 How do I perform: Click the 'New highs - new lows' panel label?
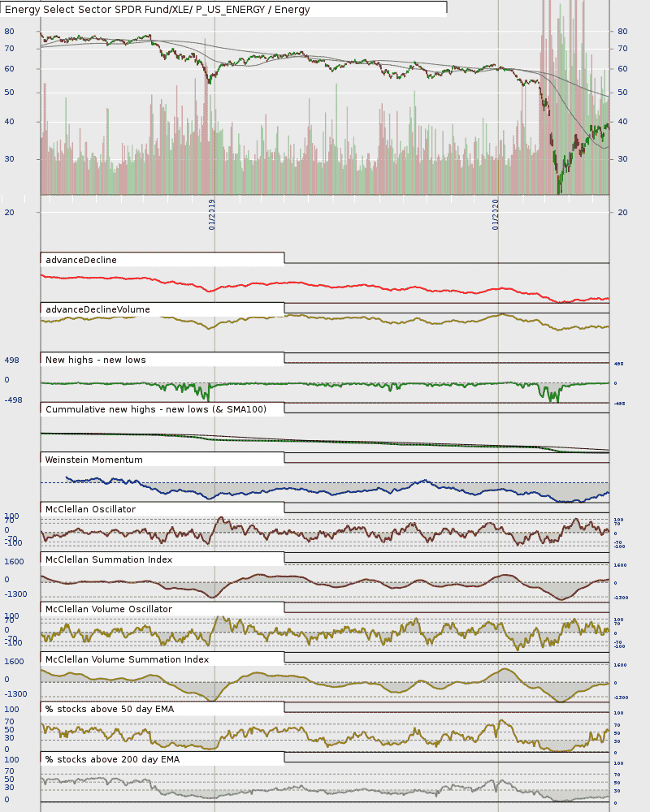[95, 360]
